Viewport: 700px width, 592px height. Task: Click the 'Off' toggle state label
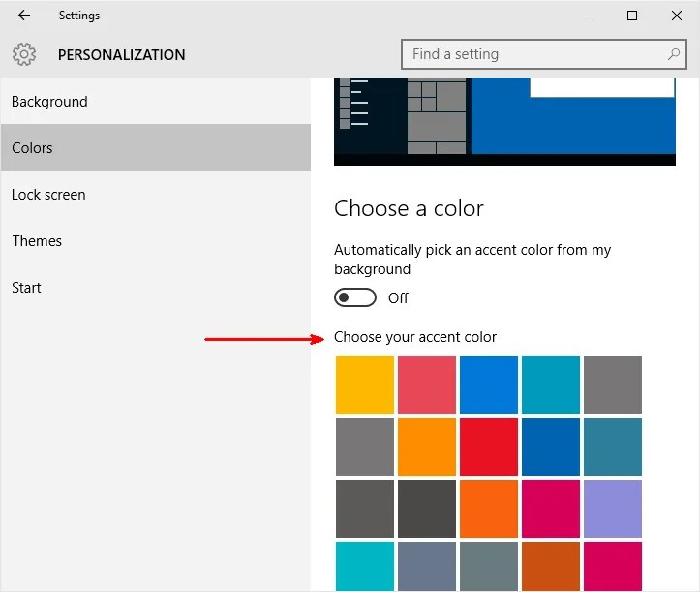[x=398, y=298]
